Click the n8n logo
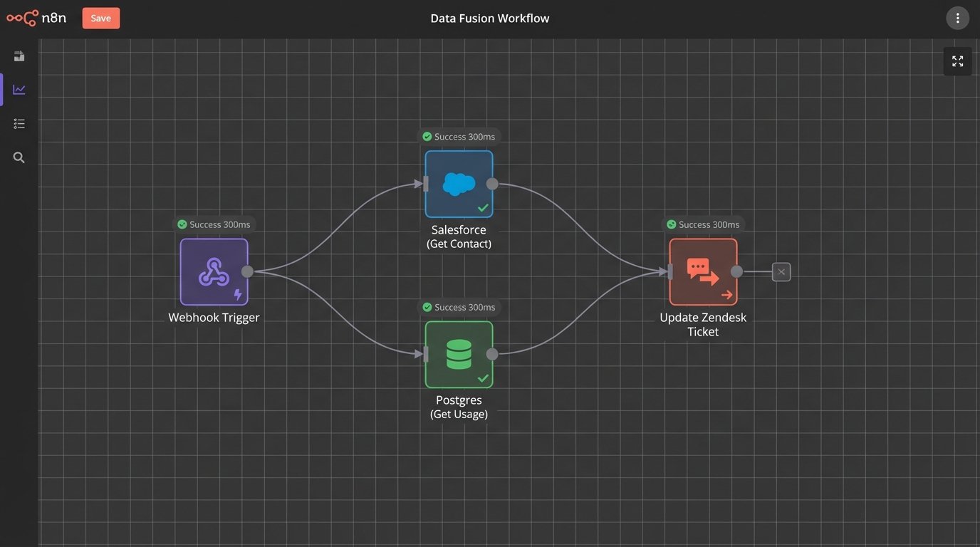 click(36, 18)
